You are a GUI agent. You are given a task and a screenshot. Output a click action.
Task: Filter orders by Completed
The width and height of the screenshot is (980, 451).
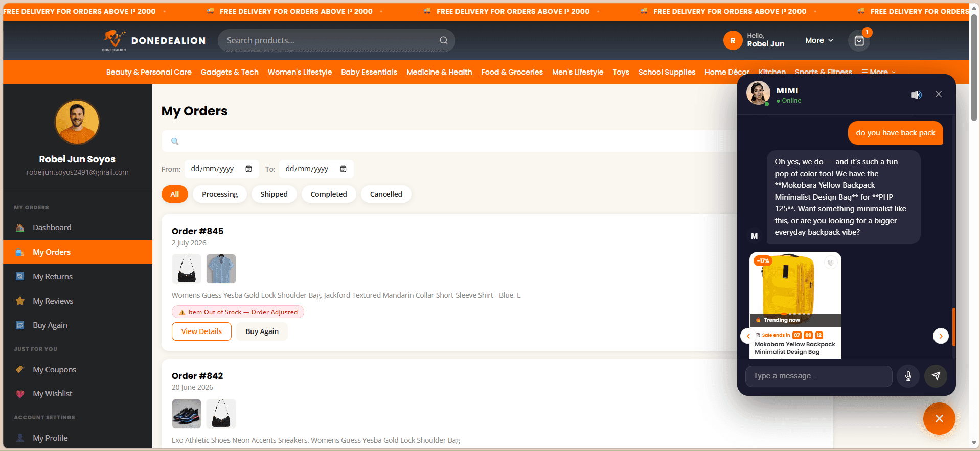(329, 194)
